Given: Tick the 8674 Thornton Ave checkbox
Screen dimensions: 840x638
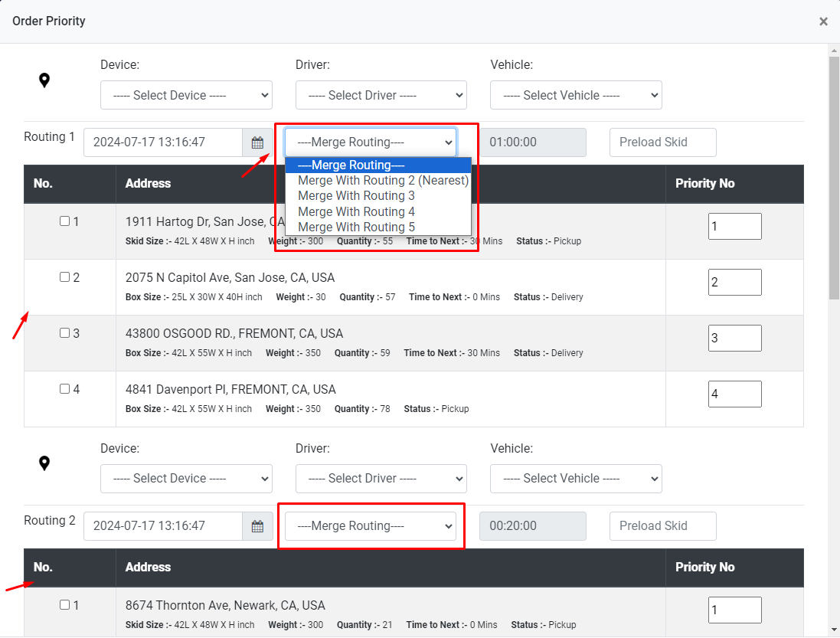Looking at the screenshot, I should 65,605.
